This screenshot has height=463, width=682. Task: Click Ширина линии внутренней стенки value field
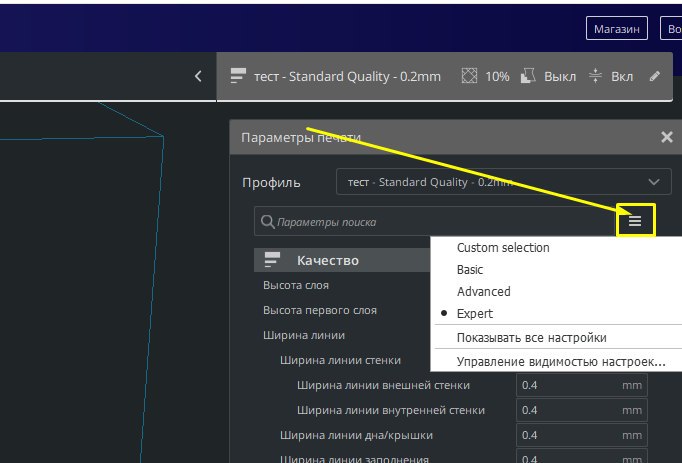[582, 410]
